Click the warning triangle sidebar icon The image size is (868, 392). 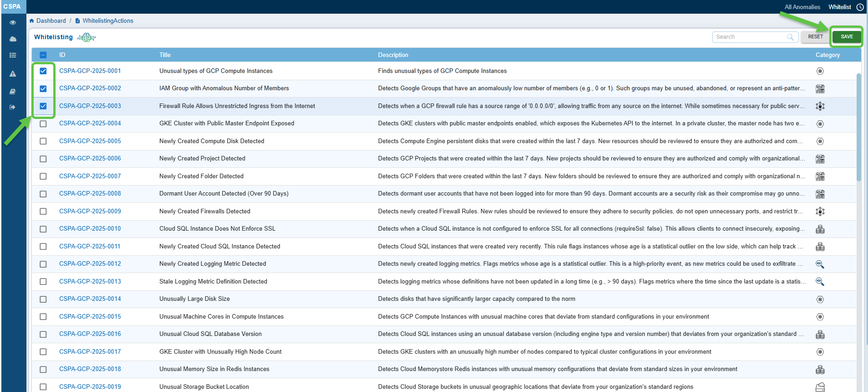(x=13, y=73)
